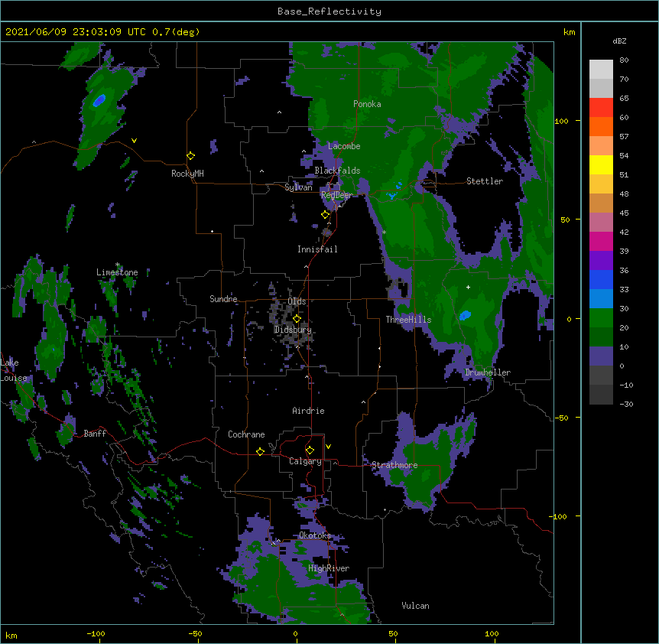
Task: Click the Drumheller label
Action: point(488,372)
